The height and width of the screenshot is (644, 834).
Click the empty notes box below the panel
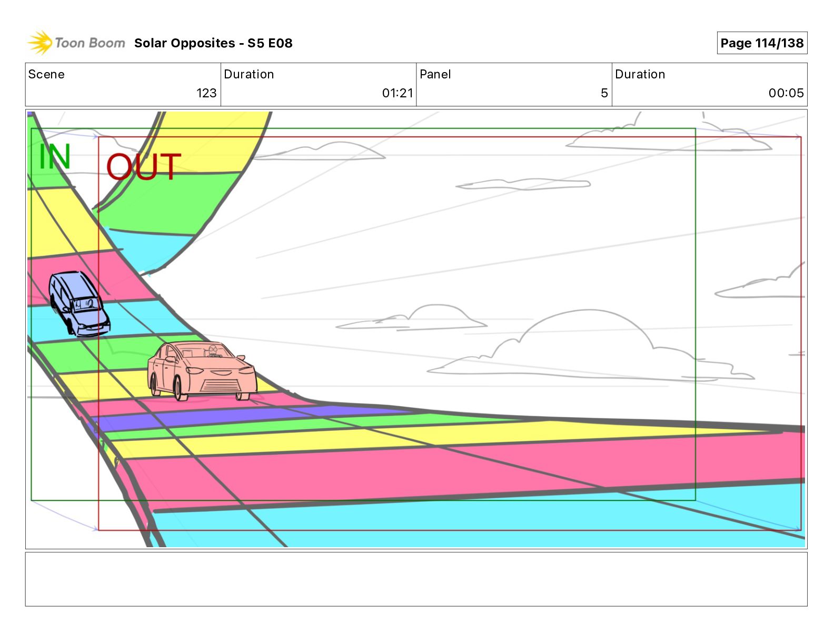tap(416, 579)
